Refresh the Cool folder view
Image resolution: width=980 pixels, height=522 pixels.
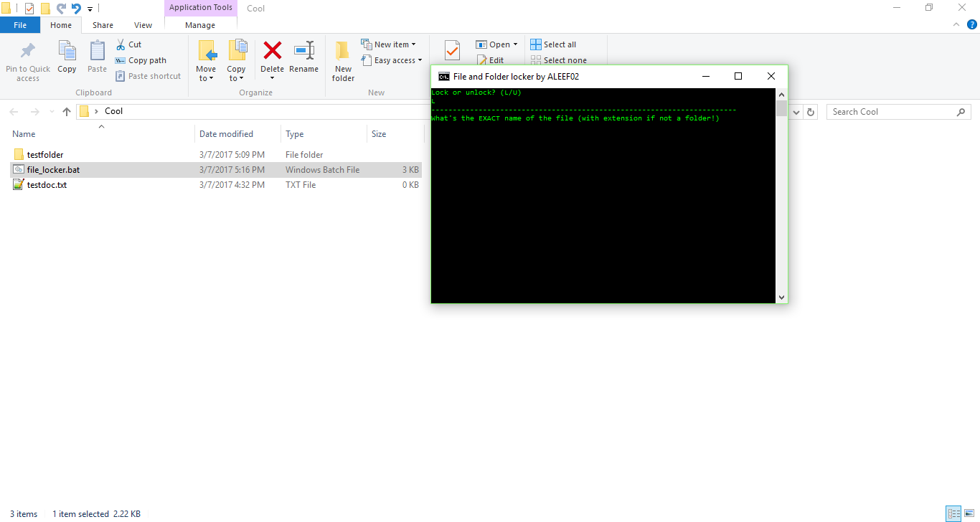[x=811, y=111]
